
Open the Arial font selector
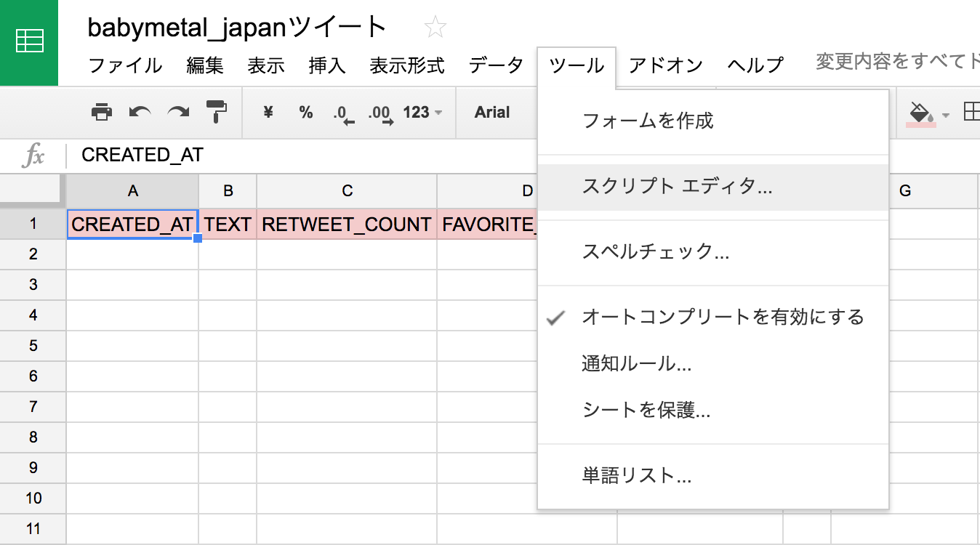tap(492, 112)
